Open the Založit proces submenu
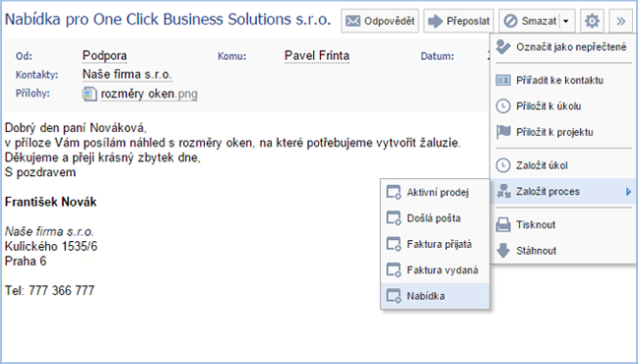 point(563,191)
